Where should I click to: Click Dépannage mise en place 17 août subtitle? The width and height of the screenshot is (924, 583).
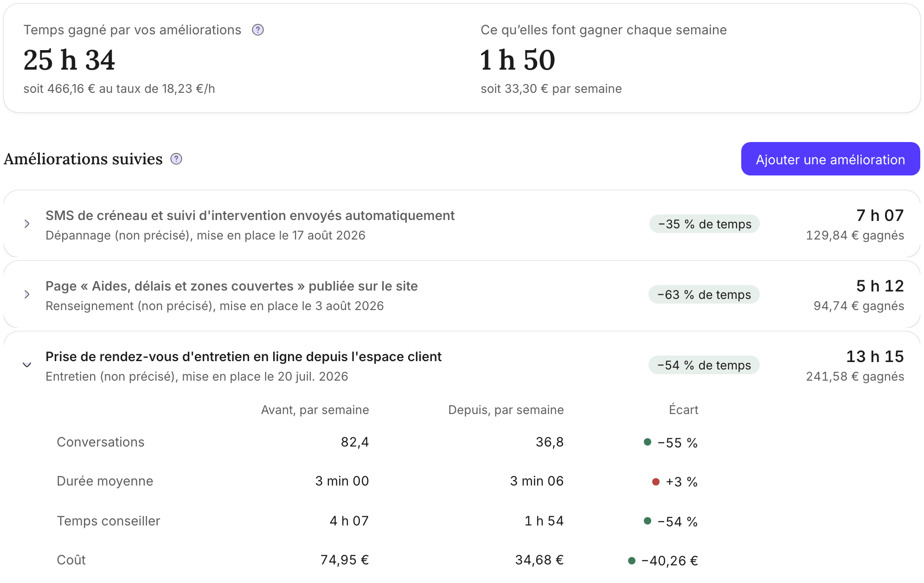(x=205, y=235)
